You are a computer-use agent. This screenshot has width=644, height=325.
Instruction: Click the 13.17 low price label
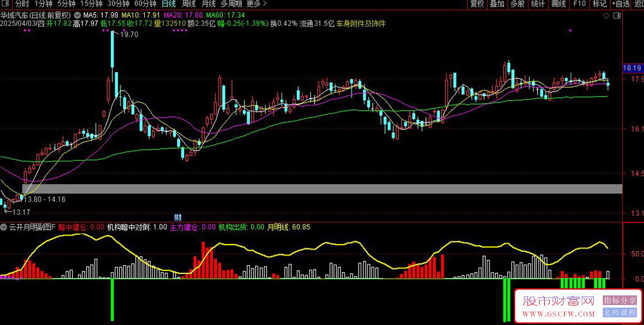[21, 212]
